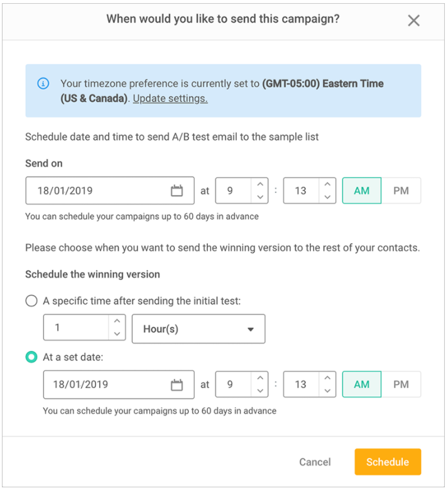Close the campaign scheduling dialog
Screen dimensions: 448x493
coord(413,20)
